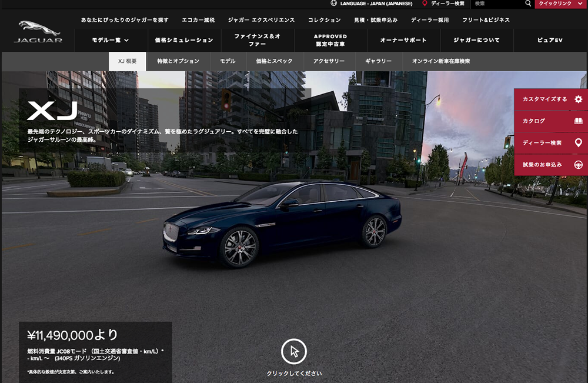Screen dimensions: 588x383
Task: Switch to オンライン新車在庫検索 tab
Action: click(x=441, y=61)
